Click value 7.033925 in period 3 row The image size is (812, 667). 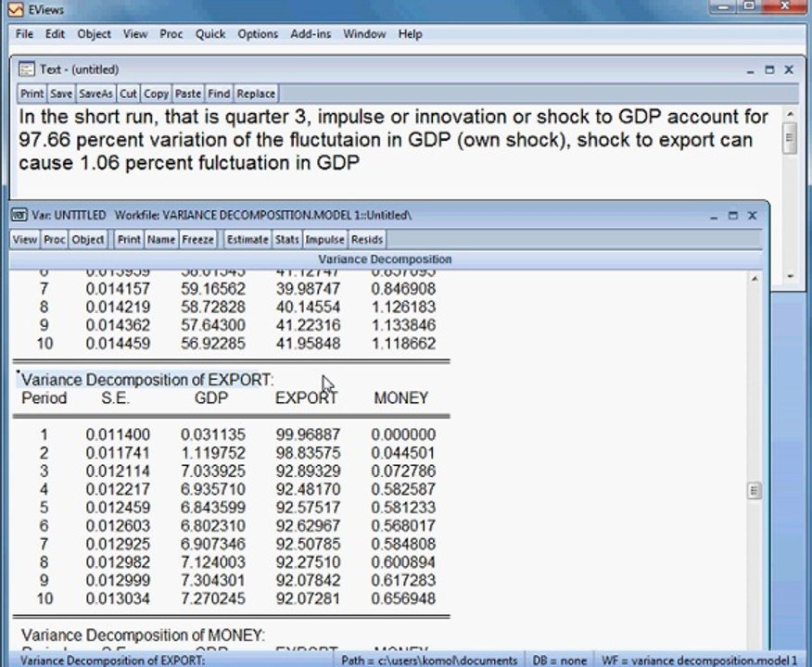point(213,471)
